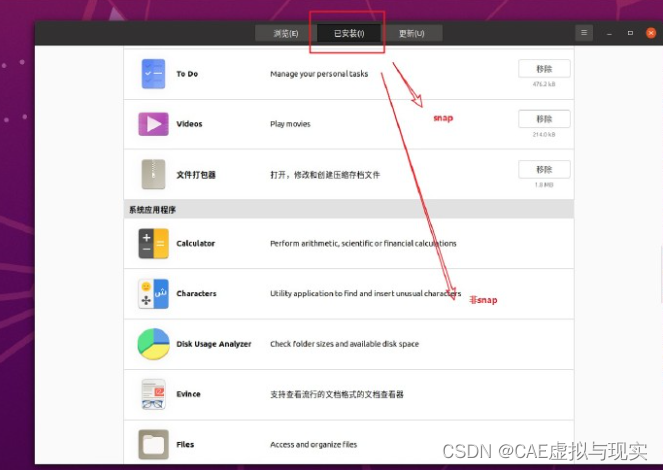Select the Files app name

click(x=185, y=444)
